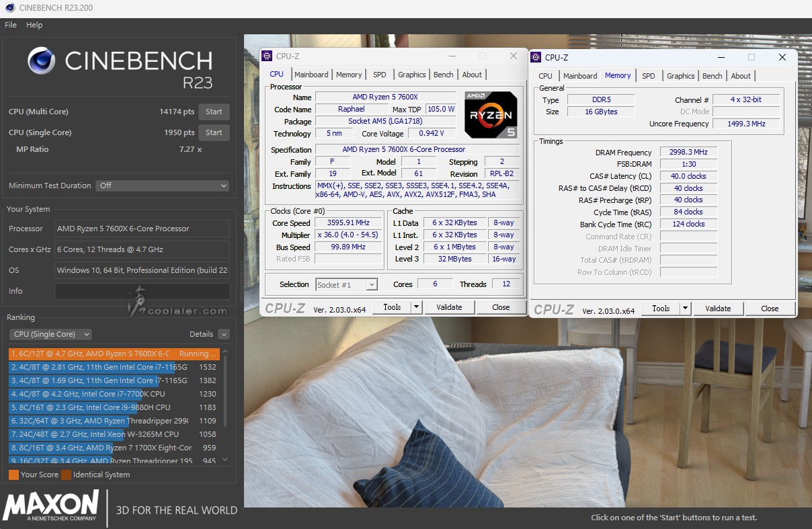Click Validate in Memory window
Image resolution: width=812 pixels, height=529 pixels.
pyautogui.click(x=718, y=309)
